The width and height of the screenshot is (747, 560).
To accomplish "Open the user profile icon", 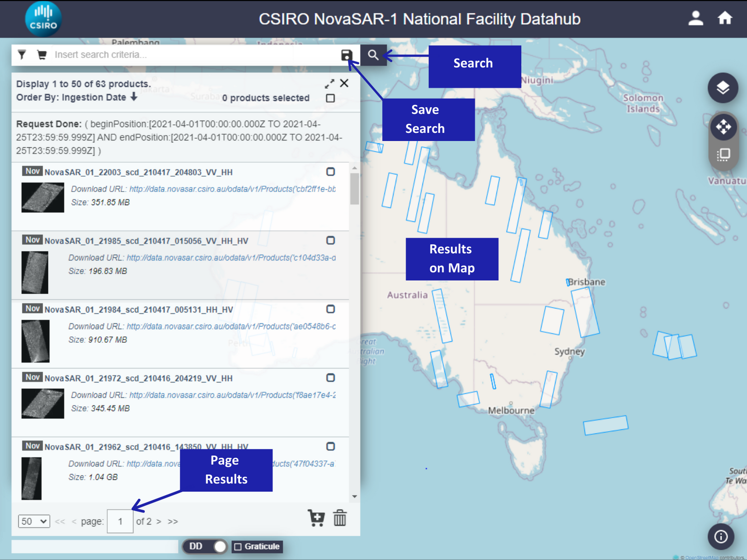I will coord(695,18).
